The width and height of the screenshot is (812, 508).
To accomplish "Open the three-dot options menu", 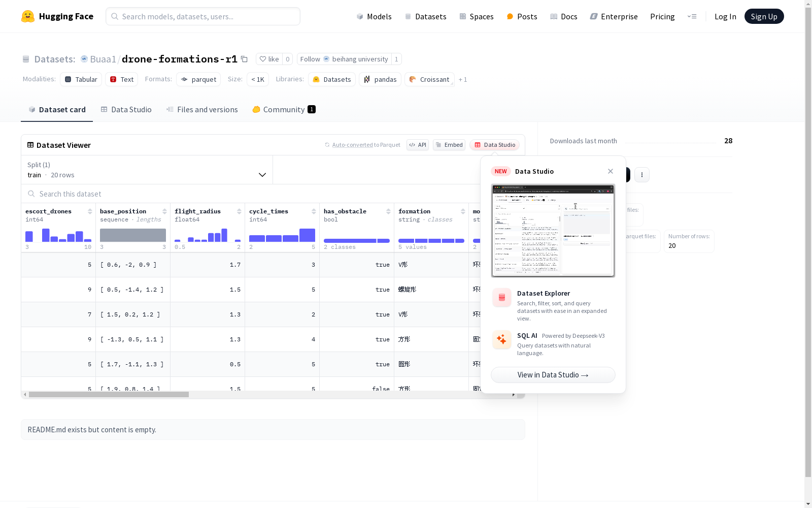I will [642, 175].
